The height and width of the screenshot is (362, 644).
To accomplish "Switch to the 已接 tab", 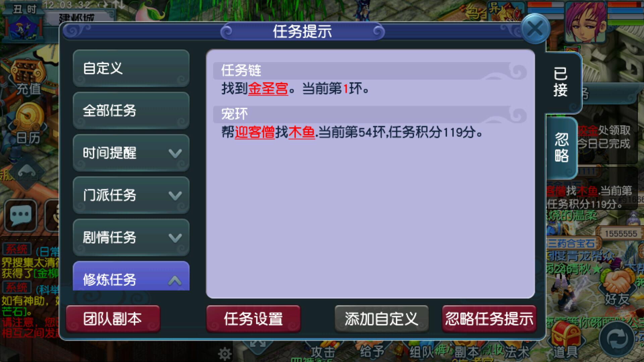I will pos(561,82).
